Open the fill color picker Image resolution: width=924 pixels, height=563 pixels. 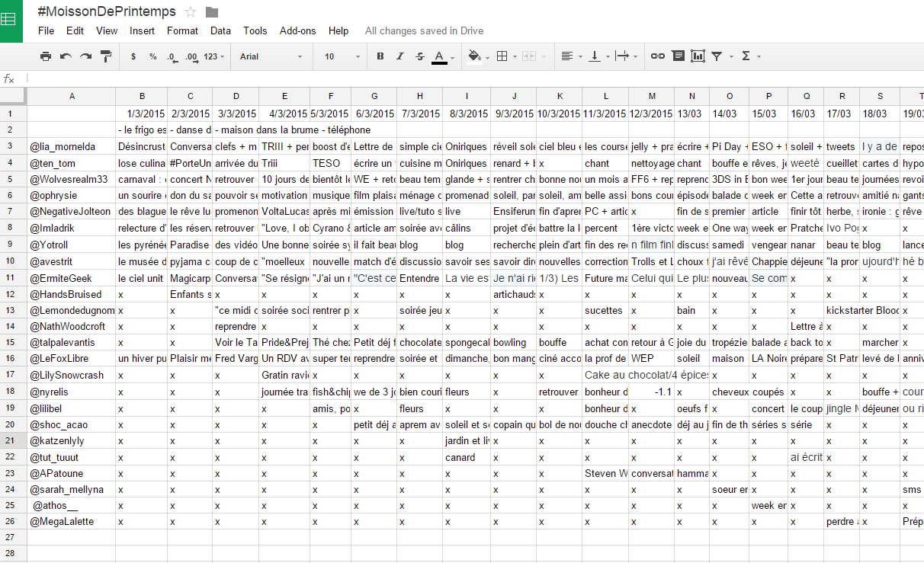(477, 56)
